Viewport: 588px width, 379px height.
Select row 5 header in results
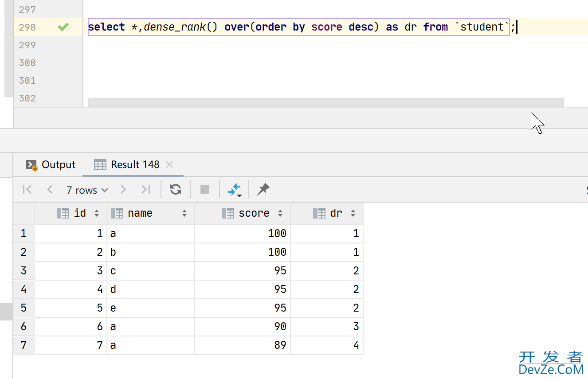pos(24,308)
